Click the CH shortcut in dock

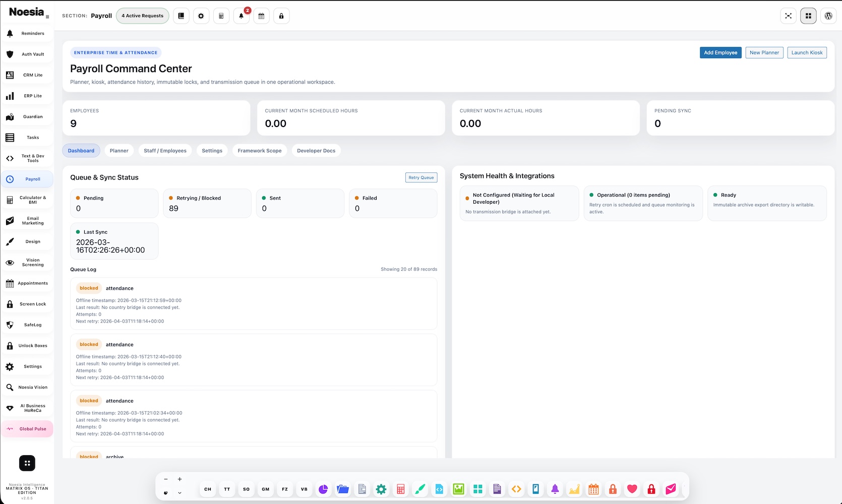[208, 489]
